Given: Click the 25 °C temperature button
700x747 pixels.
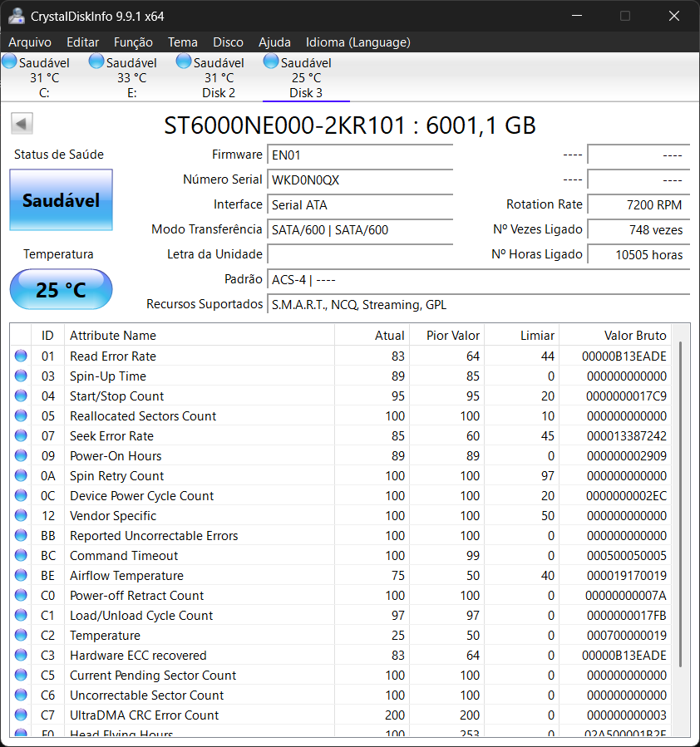Looking at the screenshot, I should click(61, 289).
